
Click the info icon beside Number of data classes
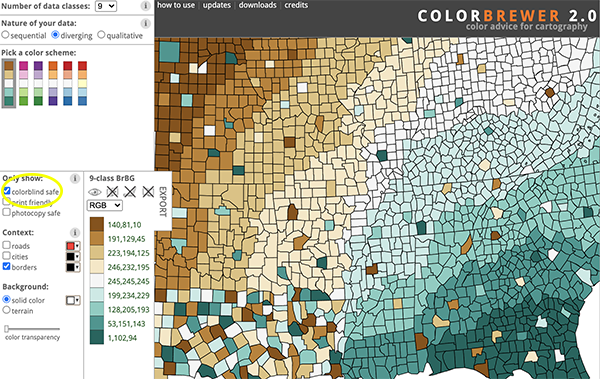click(x=145, y=6)
